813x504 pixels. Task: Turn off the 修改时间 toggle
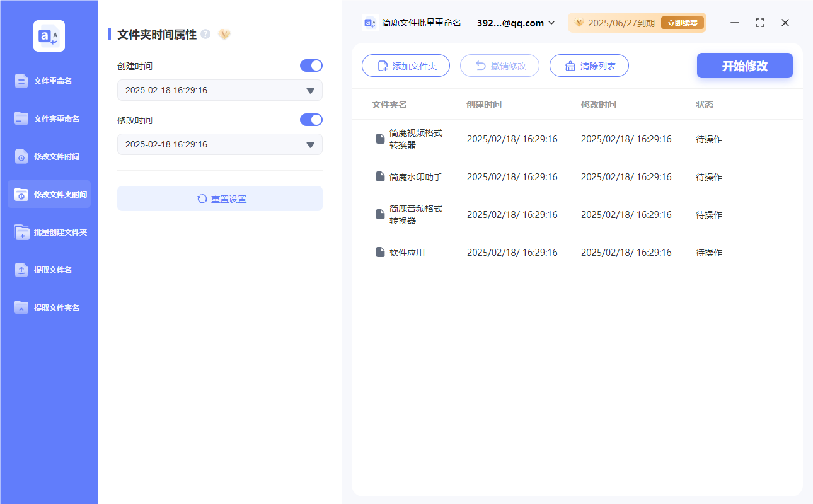coord(311,120)
